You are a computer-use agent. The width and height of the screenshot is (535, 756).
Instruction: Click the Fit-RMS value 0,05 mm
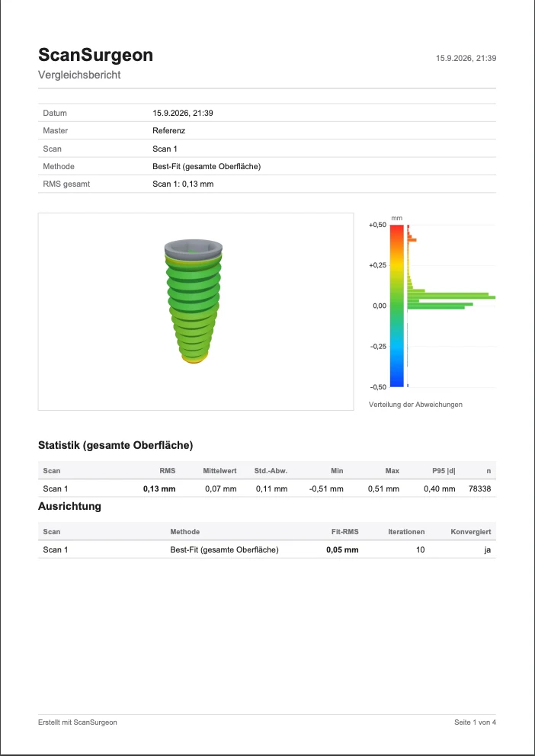tap(342, 550)
